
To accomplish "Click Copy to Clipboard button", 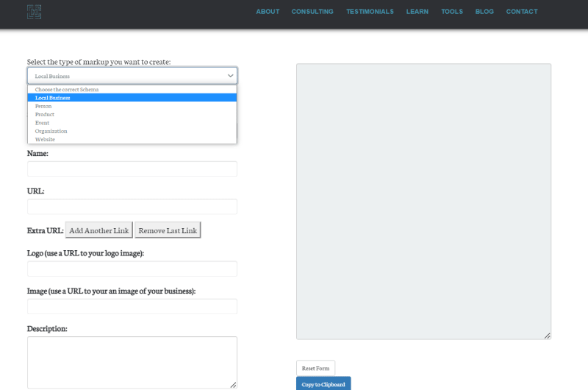I will point(323,384).
